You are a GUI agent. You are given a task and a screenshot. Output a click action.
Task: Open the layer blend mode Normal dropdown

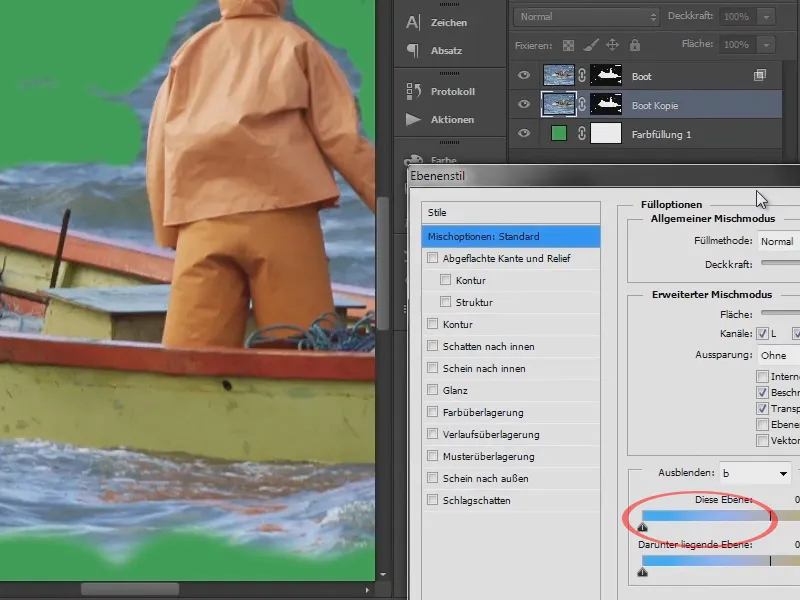[x=587, y=17]
